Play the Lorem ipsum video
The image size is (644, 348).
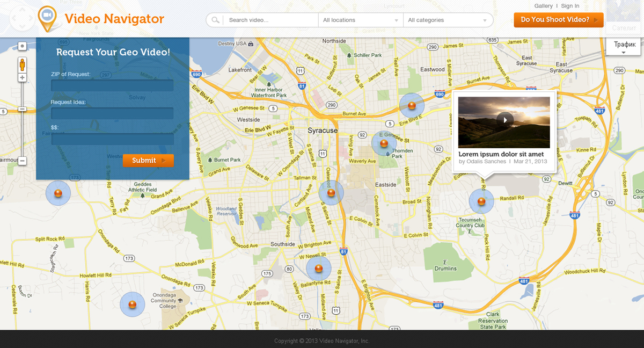click(505, 120)
